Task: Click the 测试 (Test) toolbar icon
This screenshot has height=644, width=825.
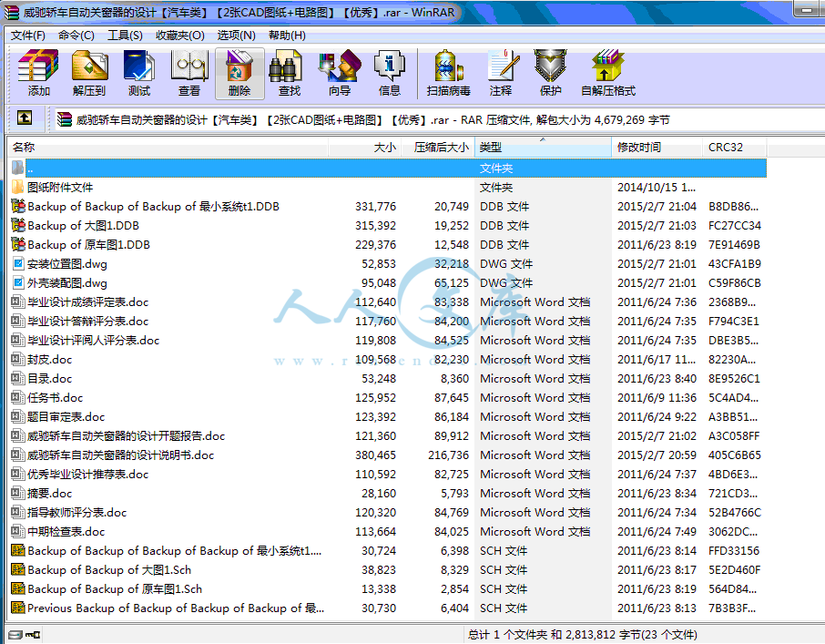Action: pos(139,73)
